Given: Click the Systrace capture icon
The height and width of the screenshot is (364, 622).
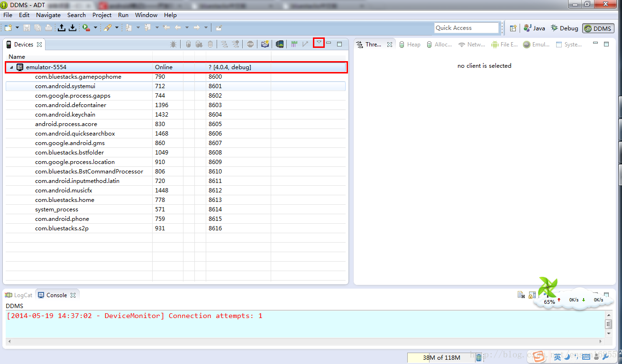Looking at the screenshot, I should pyautogui.click(x=294, y=44).
